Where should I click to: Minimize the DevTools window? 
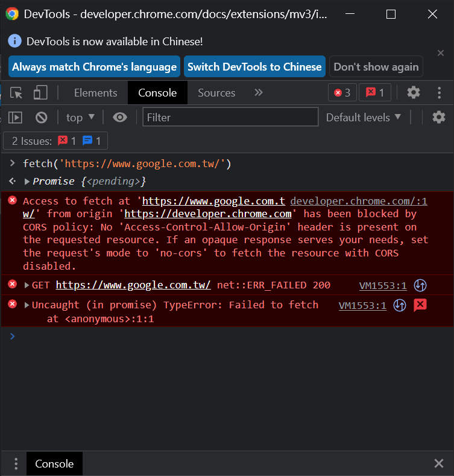(350, 14)
